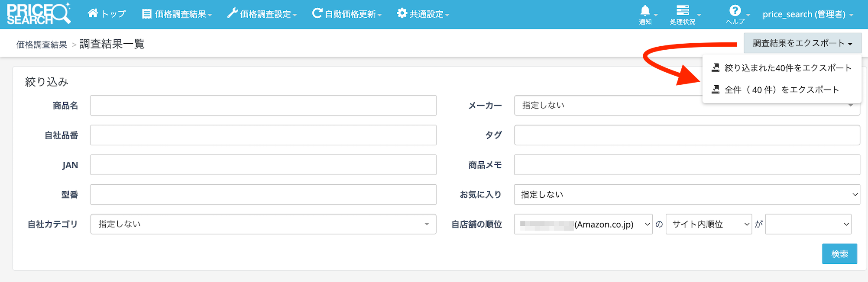Open the 処理状況 status icon
Screen dimensions: 868x282
[x=683, y=11]
